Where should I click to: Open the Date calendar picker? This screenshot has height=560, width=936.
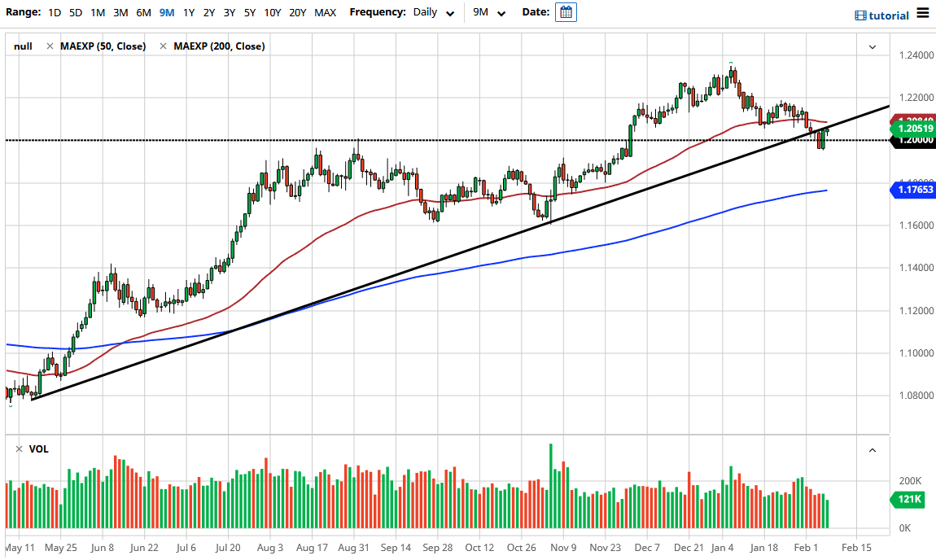click(x=565, y=12)
